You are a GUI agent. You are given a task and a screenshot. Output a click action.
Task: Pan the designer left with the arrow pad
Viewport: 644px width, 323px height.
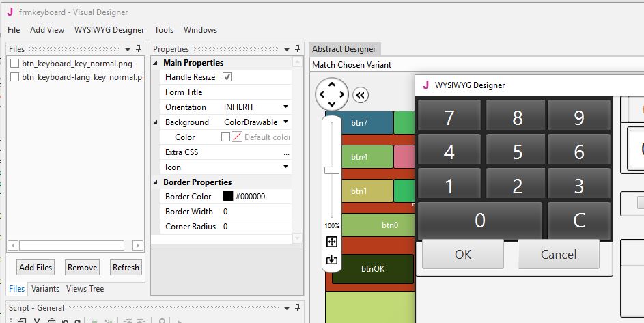tap(322, 94)
